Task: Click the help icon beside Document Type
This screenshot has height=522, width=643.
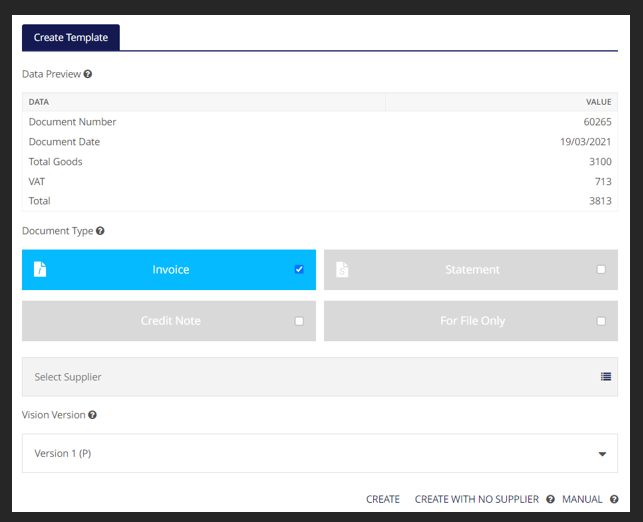Action: click(x=100, y=231)
